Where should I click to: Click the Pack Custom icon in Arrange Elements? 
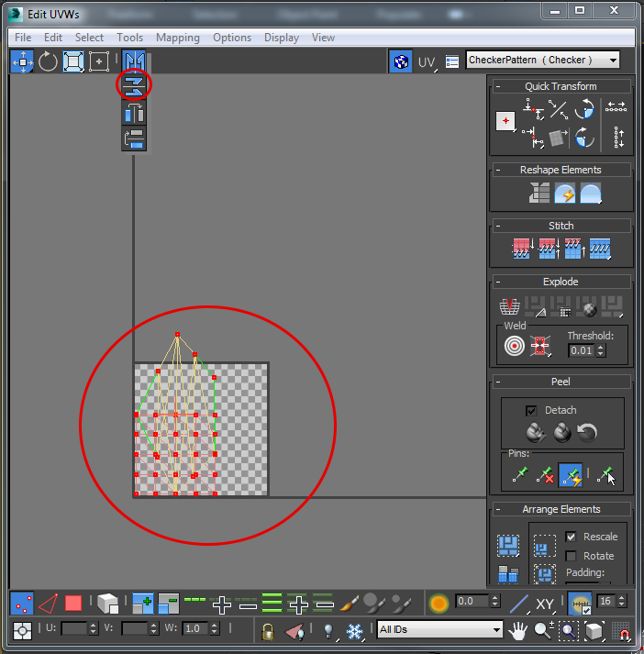(x=508, y=545)
